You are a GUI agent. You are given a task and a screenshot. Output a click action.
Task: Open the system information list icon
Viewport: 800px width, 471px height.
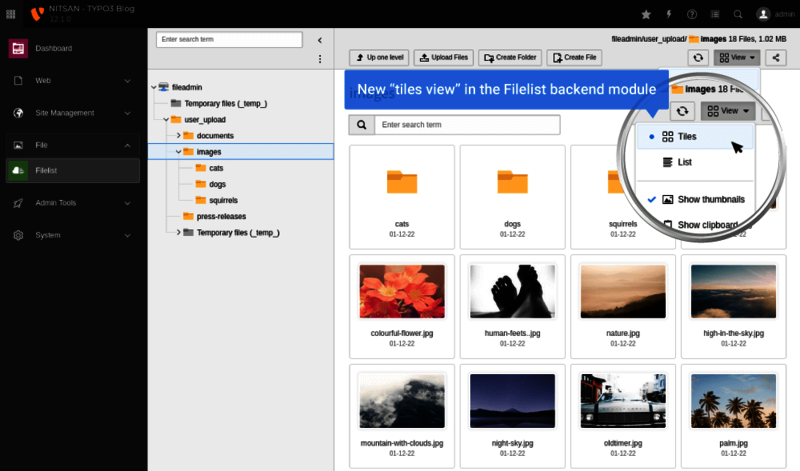point(715,14)
